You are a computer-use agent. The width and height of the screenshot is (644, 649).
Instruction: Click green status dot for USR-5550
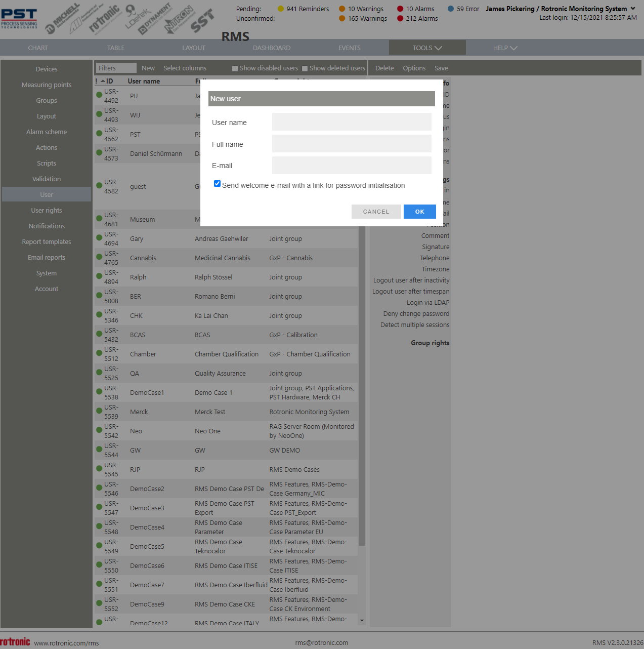(x=99, y=564)
